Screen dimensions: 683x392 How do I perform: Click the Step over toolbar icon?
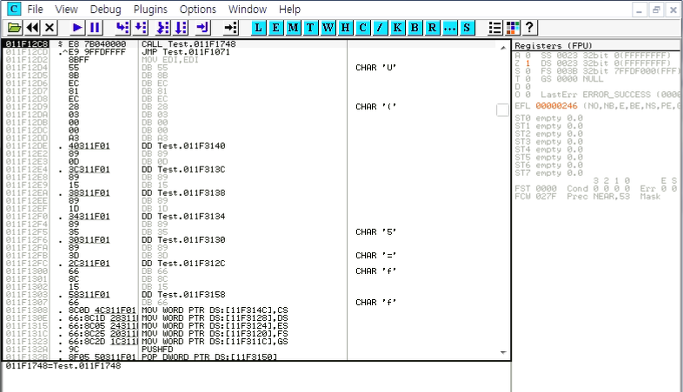[x=140, y=28]
